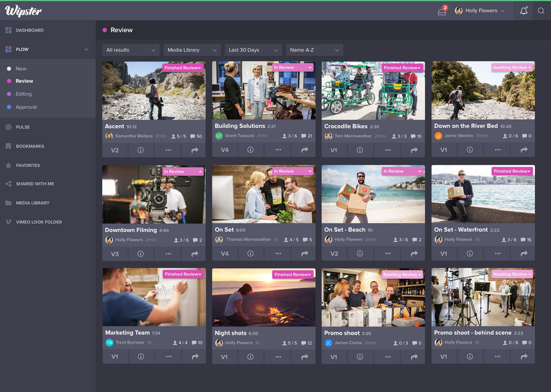Change Ascent's Finished Review status
The width and height of the screenshot is (551, 392).
coord(183,68)
